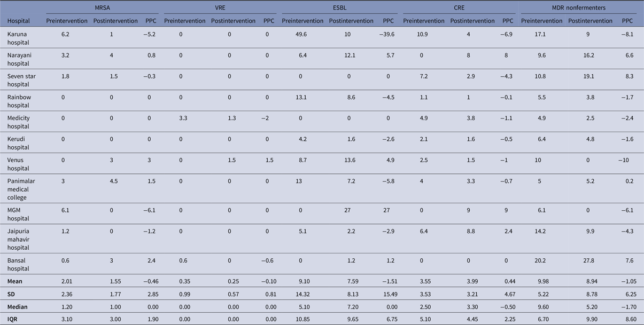Click the Karuna hospital row label
Screen dimensions: 644x325
click(x=19, y=38)
